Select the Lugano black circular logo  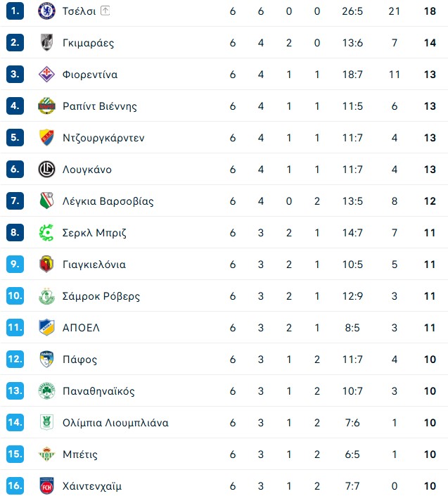tap(46, 170)
